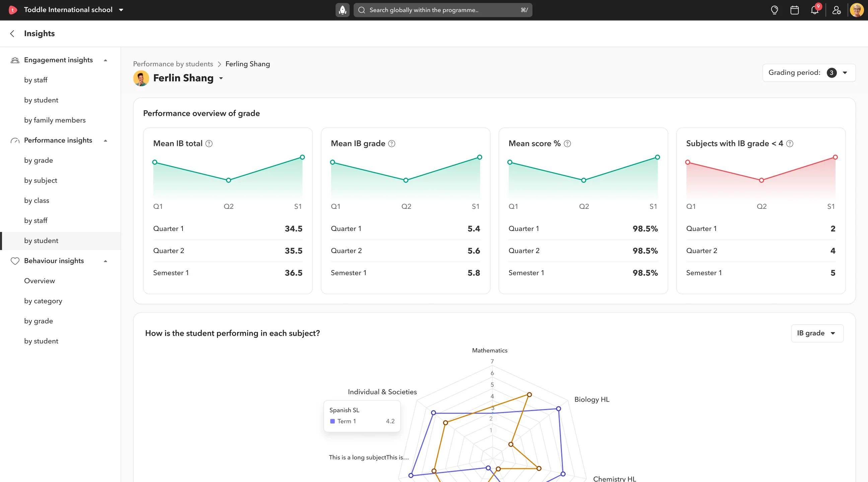The width and height of the screenshot is (868, 482).
Task: Click the Toddle logo icon
Action: coord(12,10)
